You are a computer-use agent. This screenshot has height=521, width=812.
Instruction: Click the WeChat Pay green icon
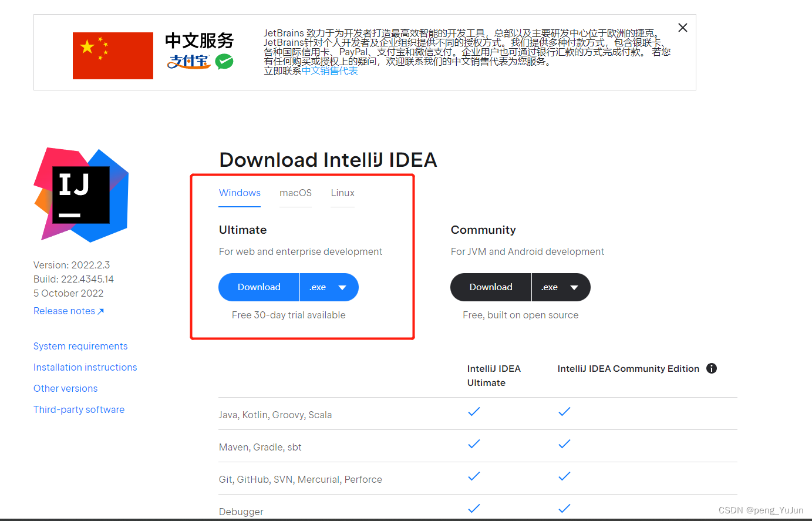224,61
